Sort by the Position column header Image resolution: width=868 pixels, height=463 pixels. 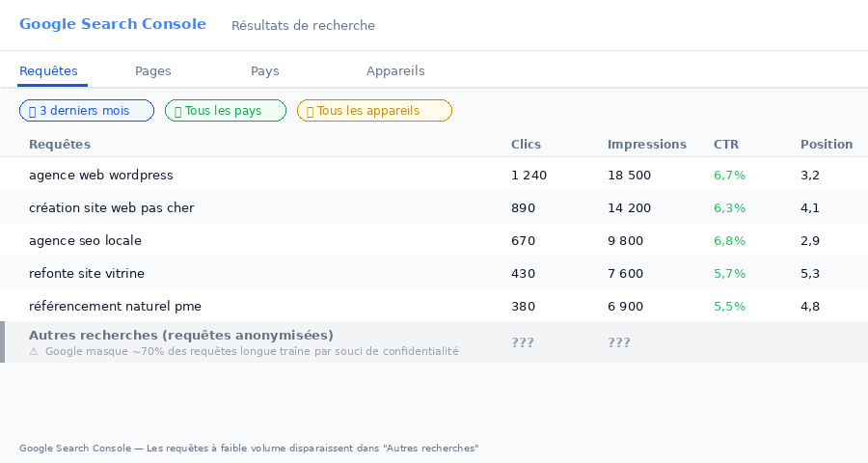827,145
